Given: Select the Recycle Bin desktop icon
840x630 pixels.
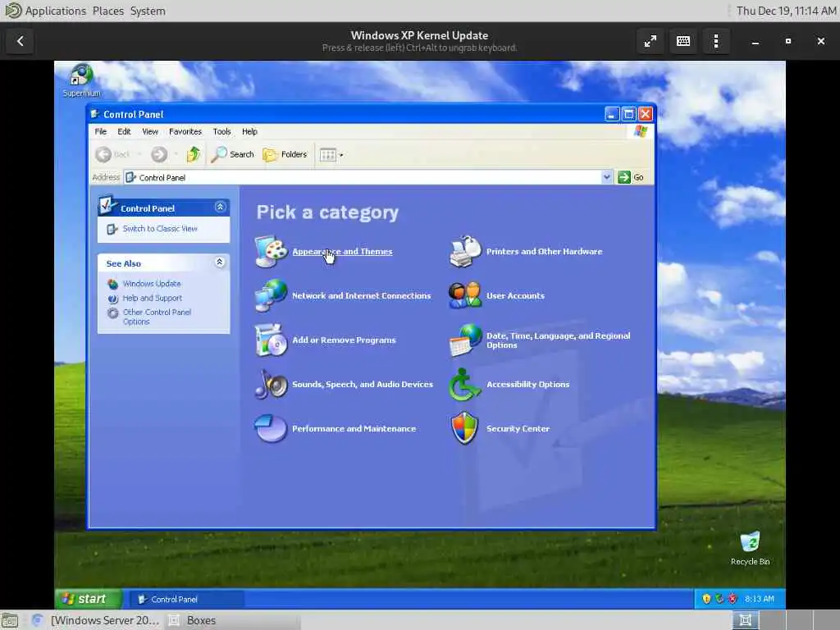Looking at the screenshot, I should (750, 548).
